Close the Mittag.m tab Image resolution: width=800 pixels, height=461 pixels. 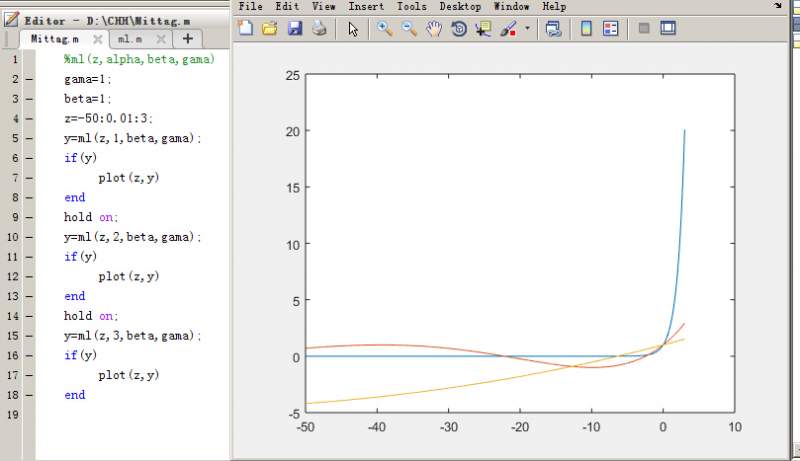(x=98, y=39)
